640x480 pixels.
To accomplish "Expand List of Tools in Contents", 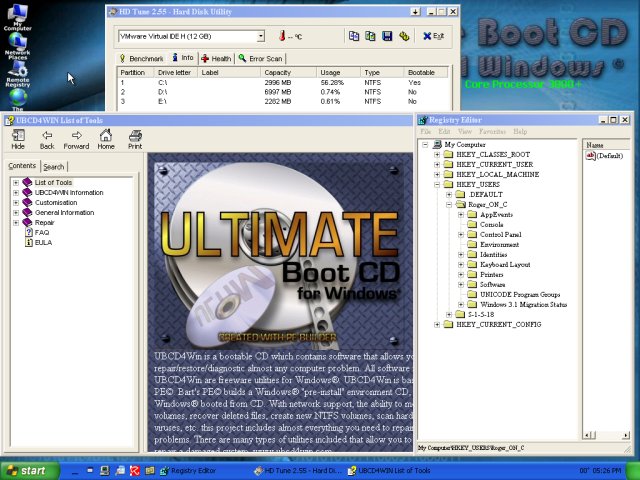I will [16, 182].
